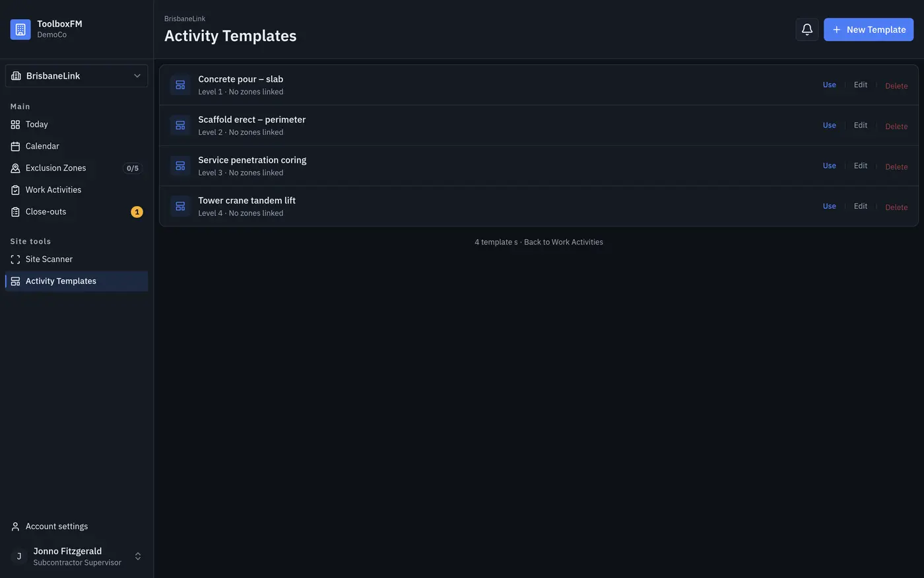Click the Close-outs badge showing 1
This screenshot has height=578, width=924.
point(137,212)
